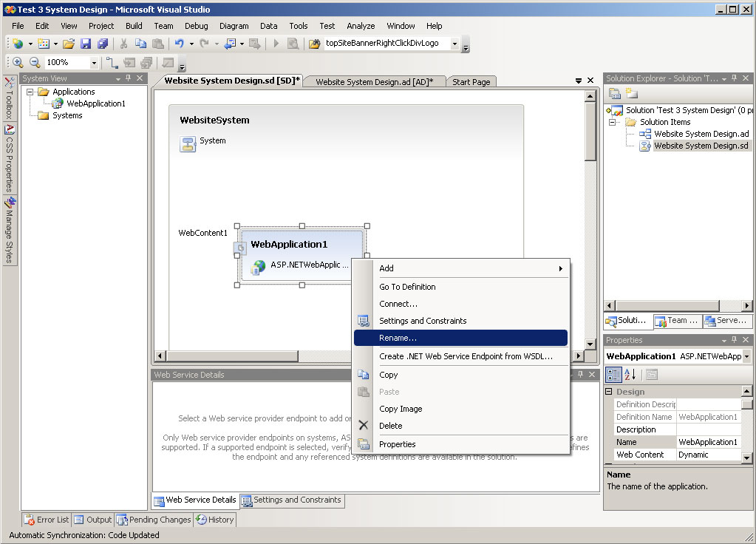Click the Add New Item toolbar icon

44,44
